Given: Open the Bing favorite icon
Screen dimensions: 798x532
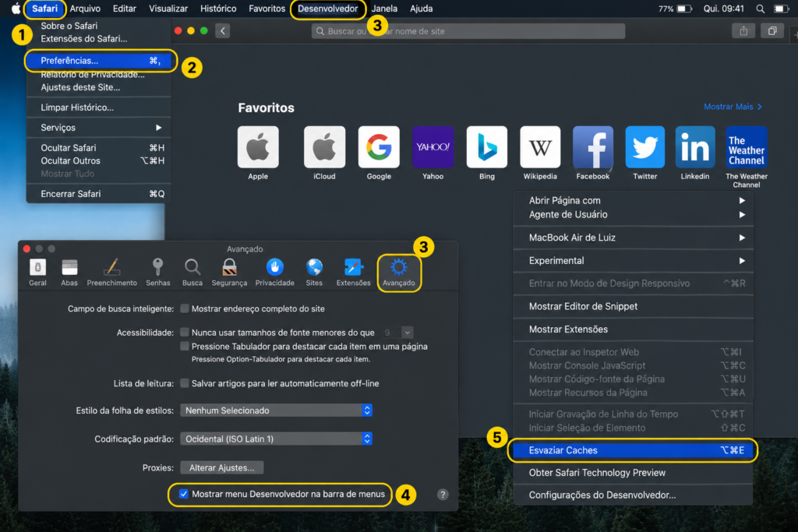Looking at the screenshot, I should (486, 147).
